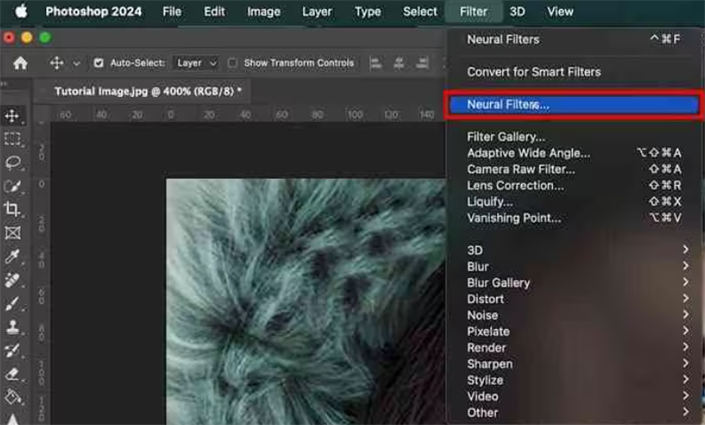The image size is (705, 425).
Task: Select the Eyedropper tool
Action: pyautogui.click(x=12, y=256)
